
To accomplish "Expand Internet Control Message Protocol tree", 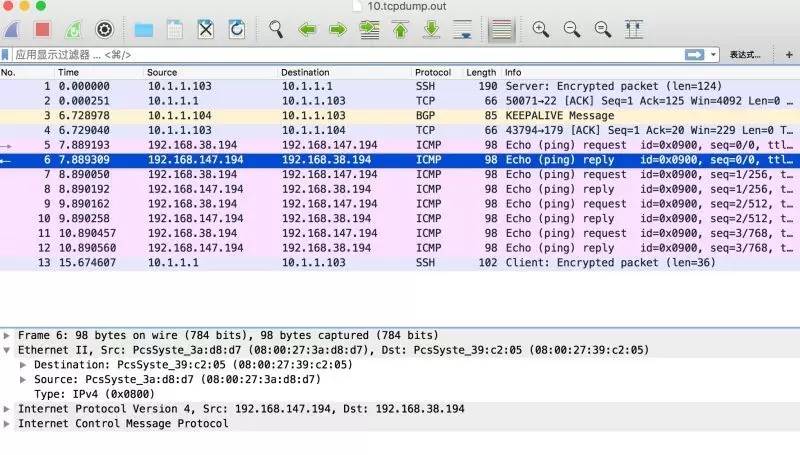I will click(7, 424).
